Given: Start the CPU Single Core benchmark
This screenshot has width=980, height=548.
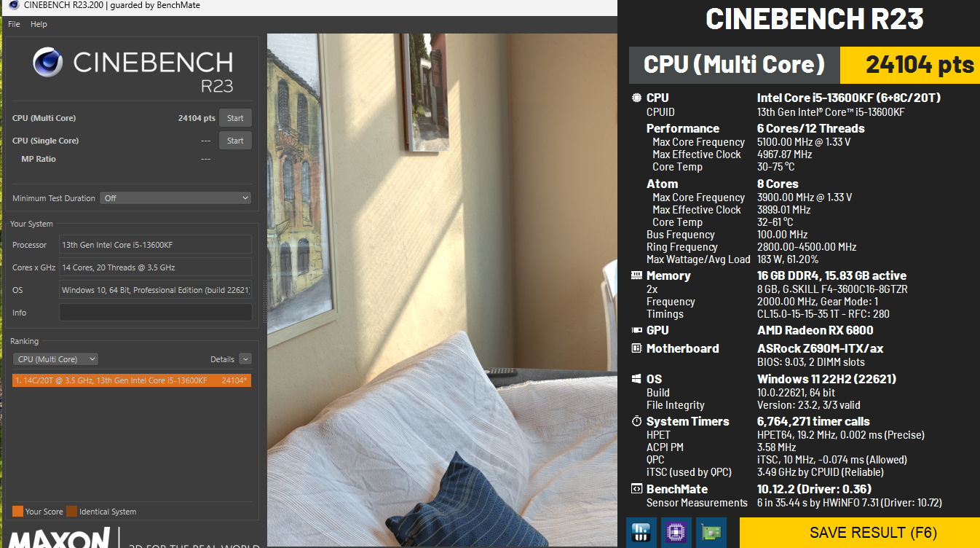Looking at the screenshot, I should [235, 141].
